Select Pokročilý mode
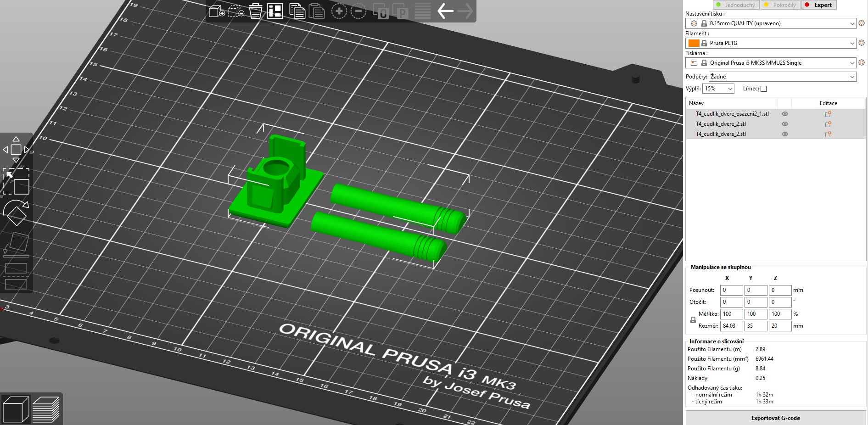This screenshot has width=868, height=425. [x=780, y=5]
